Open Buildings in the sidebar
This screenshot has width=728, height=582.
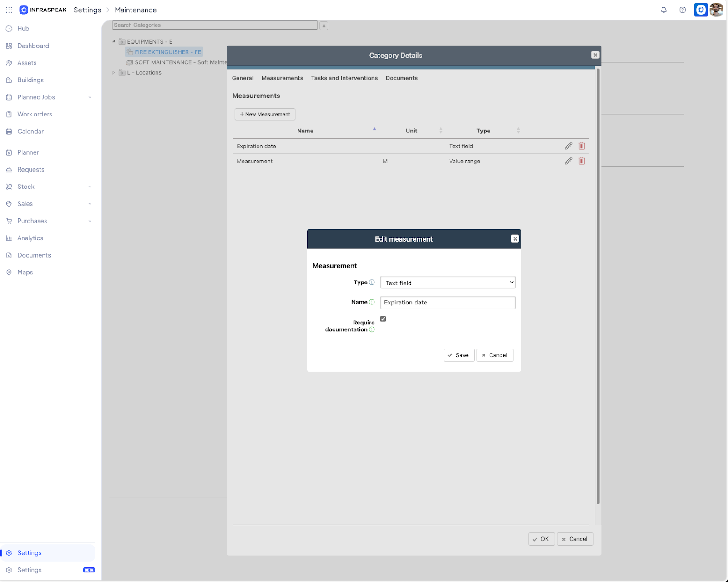(x=30, y=80)
